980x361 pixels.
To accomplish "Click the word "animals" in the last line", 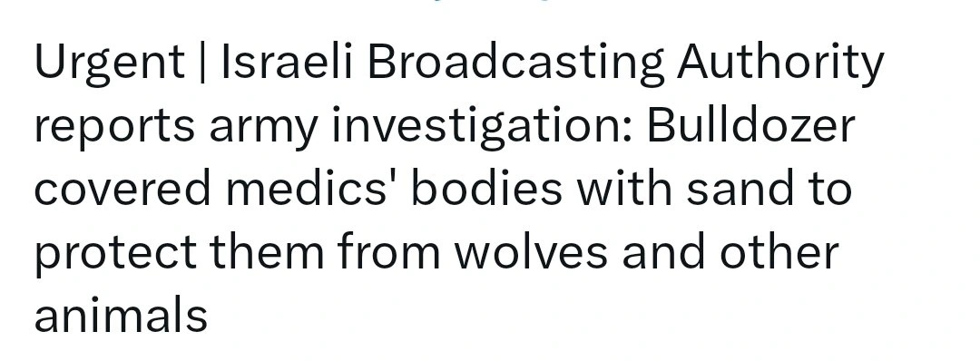I will (121, 315).
